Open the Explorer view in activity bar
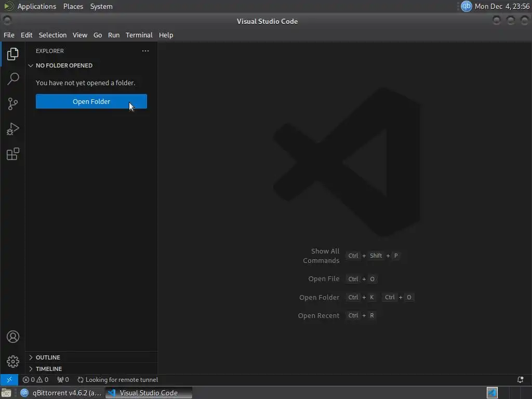The width and height of the screenshot is (532, 399). pyautogui.click(x=12, y=54)
